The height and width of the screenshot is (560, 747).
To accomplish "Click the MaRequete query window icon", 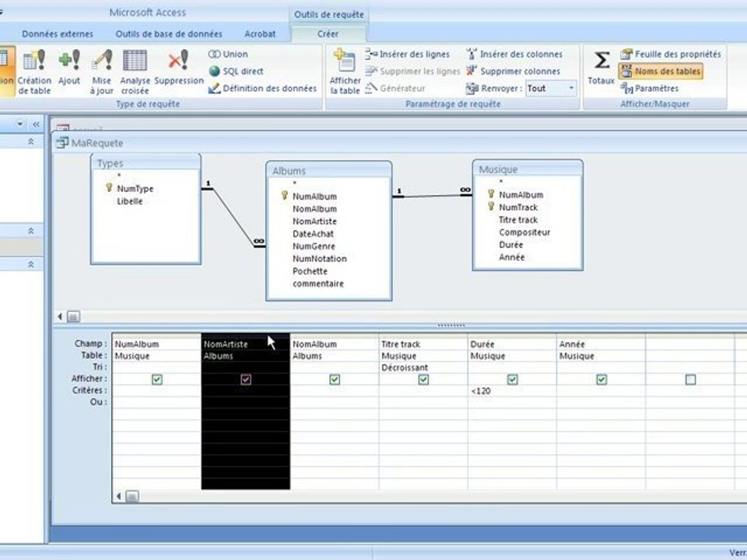I will click(62, 142).
